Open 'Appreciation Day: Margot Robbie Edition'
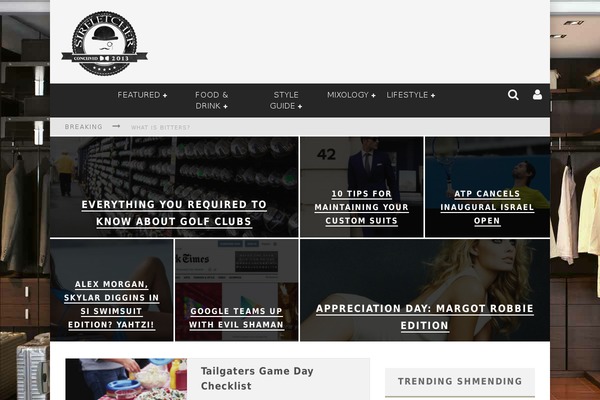Viewport: 600px width, 400px height. (x=424, y=317)
